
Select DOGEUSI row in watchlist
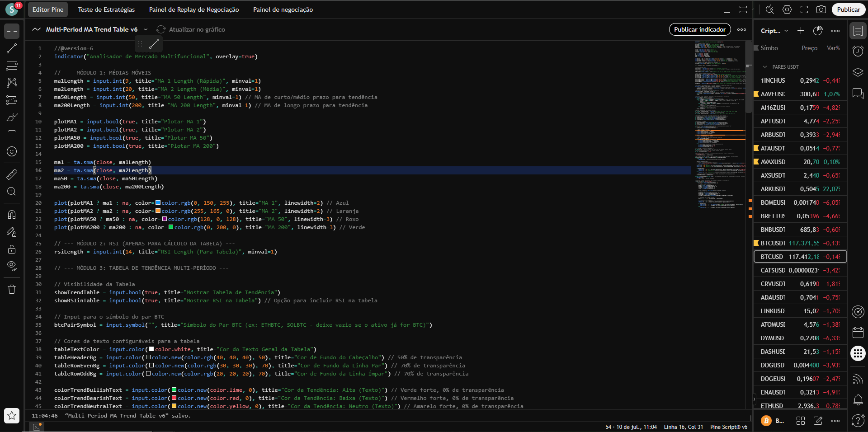[x=799, y=379]
